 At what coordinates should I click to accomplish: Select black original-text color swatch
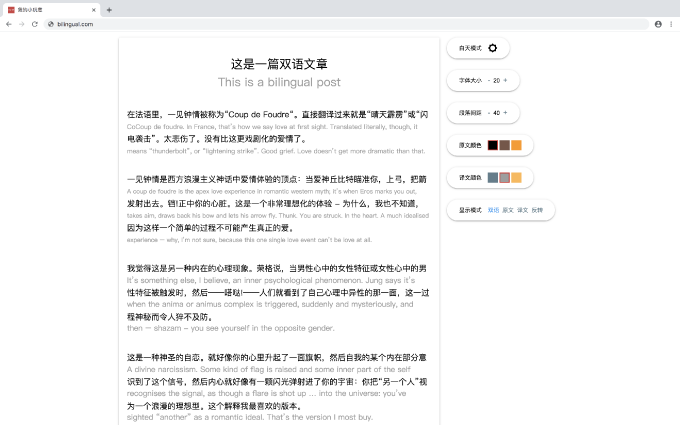tap(493, 145)
